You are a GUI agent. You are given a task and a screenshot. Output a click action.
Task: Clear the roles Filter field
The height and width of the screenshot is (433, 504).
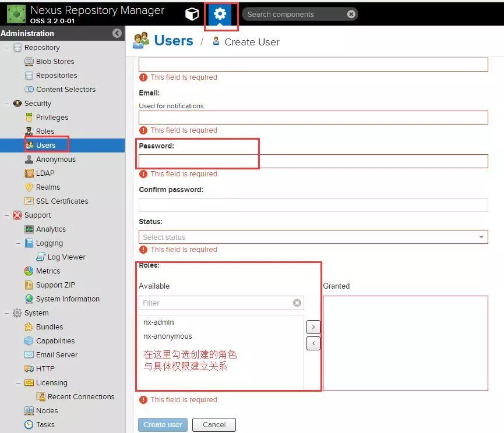(x=297, y=303)
